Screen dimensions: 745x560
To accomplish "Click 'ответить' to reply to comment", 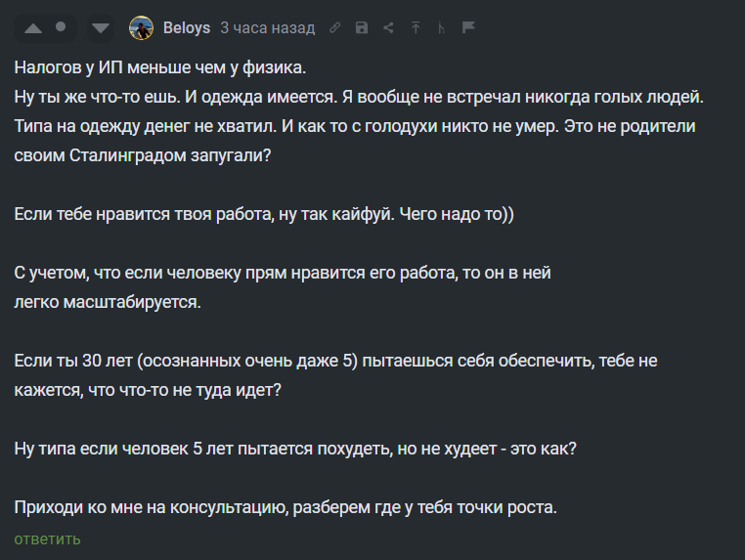I will pos(47,538).
